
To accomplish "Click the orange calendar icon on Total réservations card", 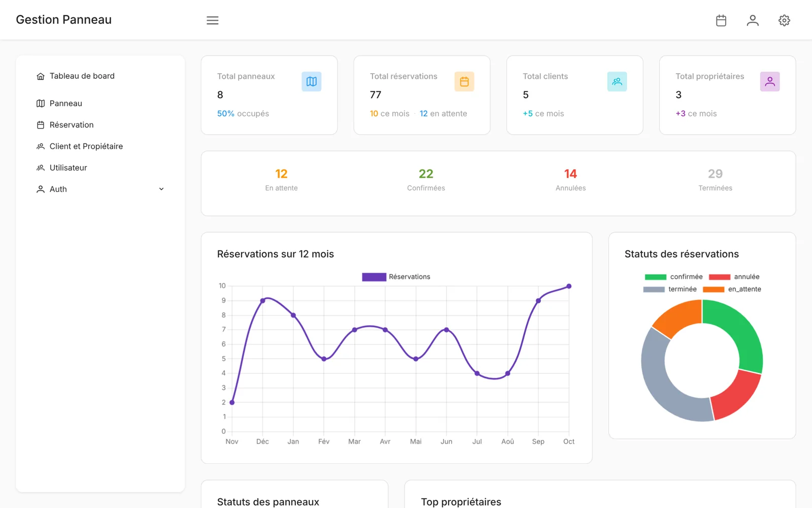I will (x=464, y=81).
